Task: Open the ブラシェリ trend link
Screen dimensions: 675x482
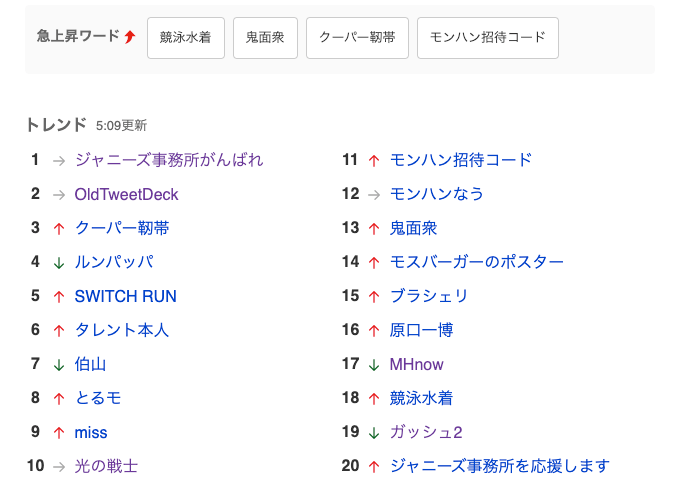Action: (429, 296)
